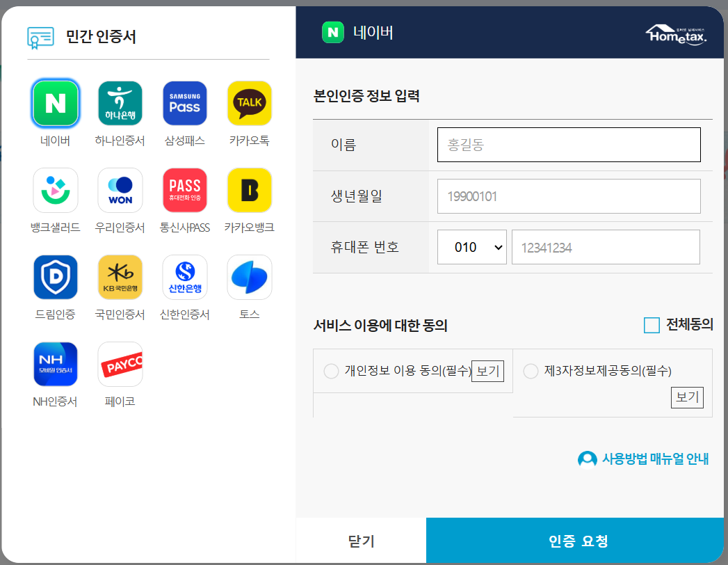The height and width of the screenshot is (565, 728).
Task: Select the carrier PASS icon
Action: click(185, 190)
